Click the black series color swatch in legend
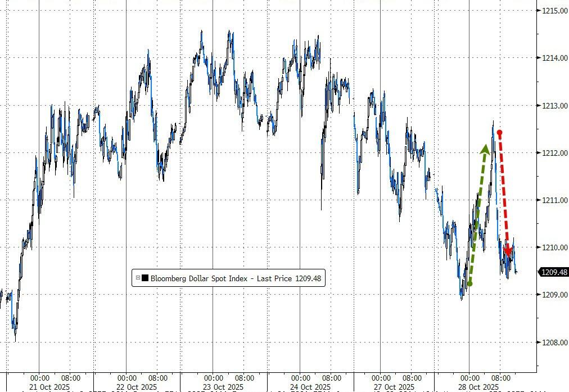 pyautogui.click(x=145, y=278)
